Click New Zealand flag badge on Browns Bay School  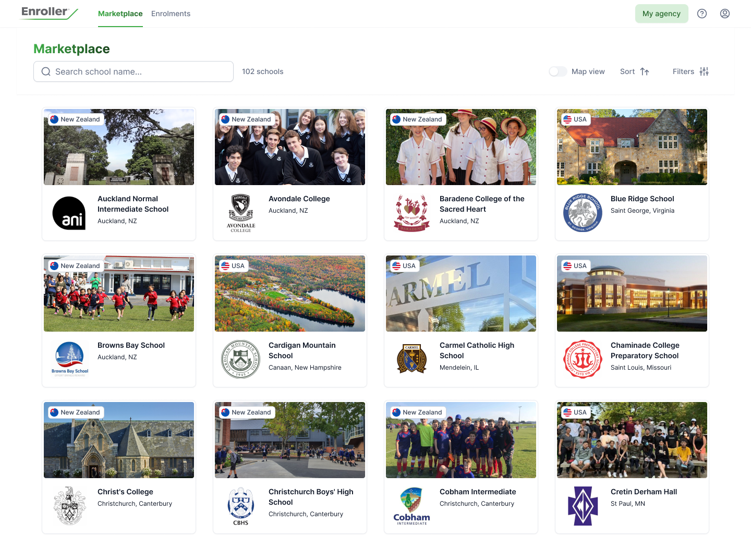pos(76,266)
